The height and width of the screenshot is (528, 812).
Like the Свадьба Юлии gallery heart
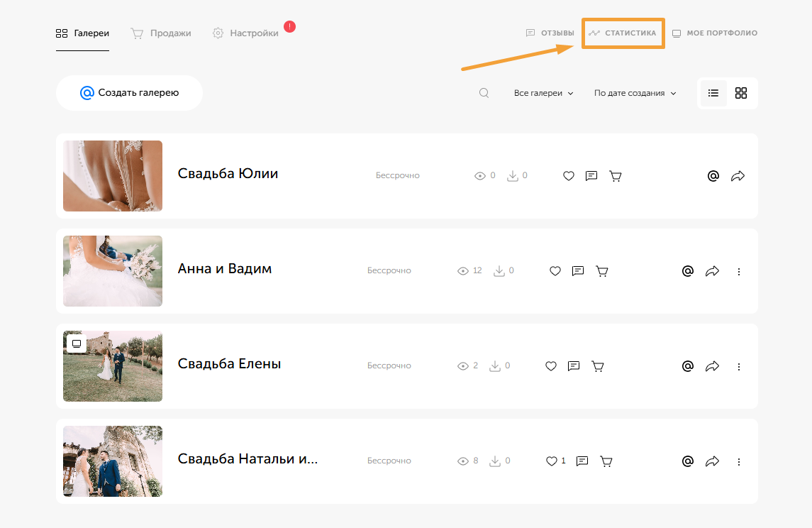point(569,176)
